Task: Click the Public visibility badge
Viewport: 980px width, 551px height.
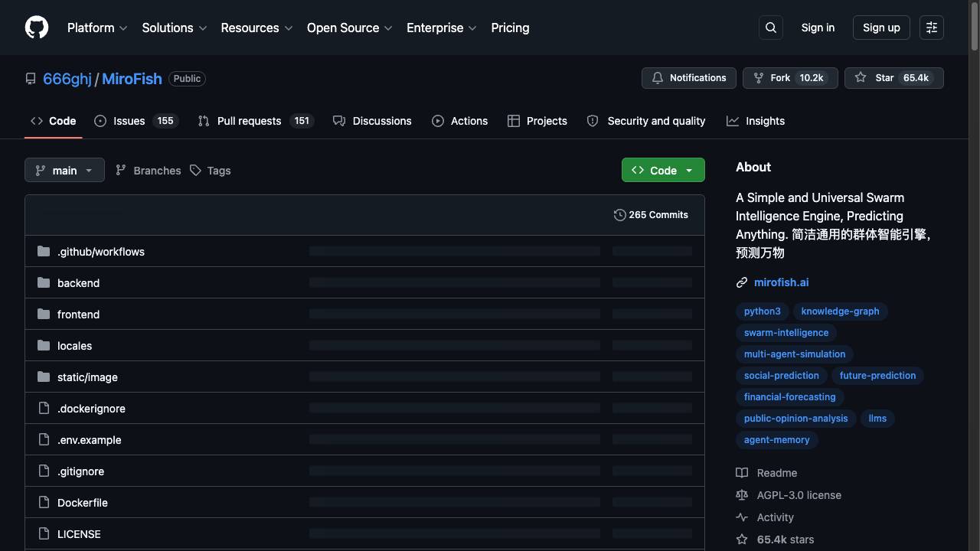Action: tap(187, 79)
